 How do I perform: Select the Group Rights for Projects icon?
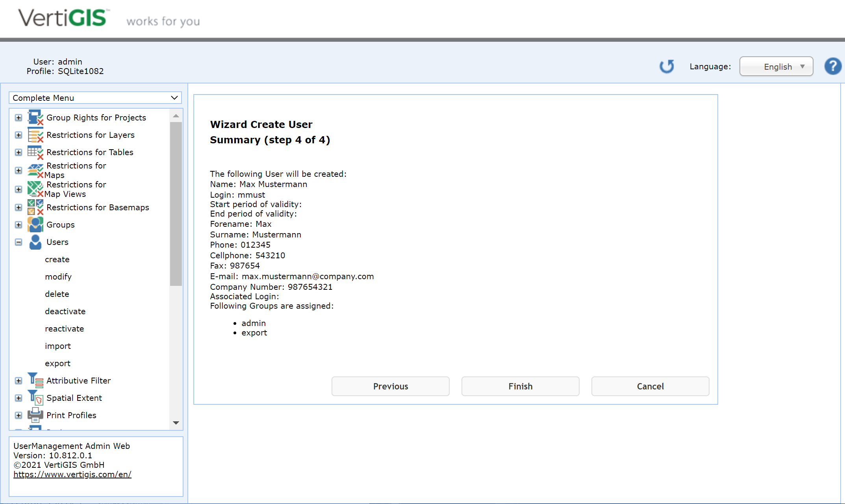(35, 117)
